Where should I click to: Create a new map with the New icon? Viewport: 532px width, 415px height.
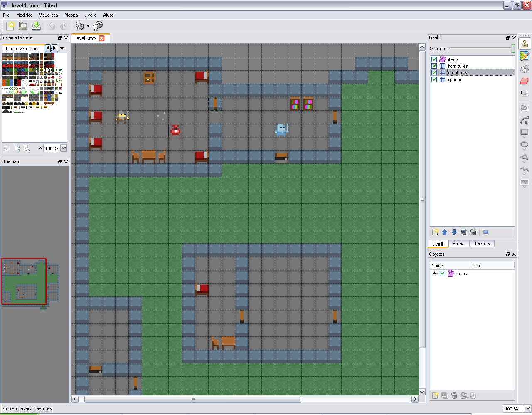[x=10, y=26]
